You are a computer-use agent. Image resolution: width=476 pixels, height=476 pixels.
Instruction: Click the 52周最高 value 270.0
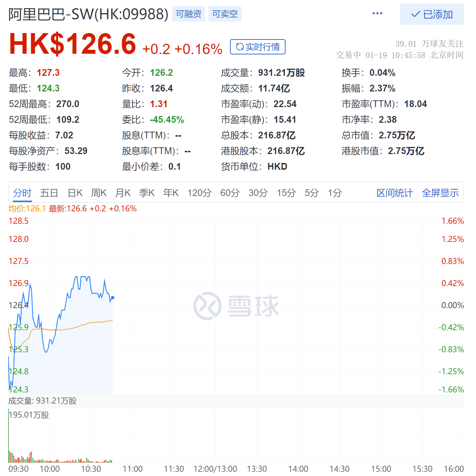(68, 104)
